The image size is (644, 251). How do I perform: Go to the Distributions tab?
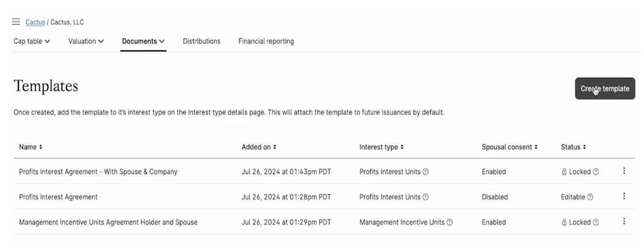click(202, 41)
